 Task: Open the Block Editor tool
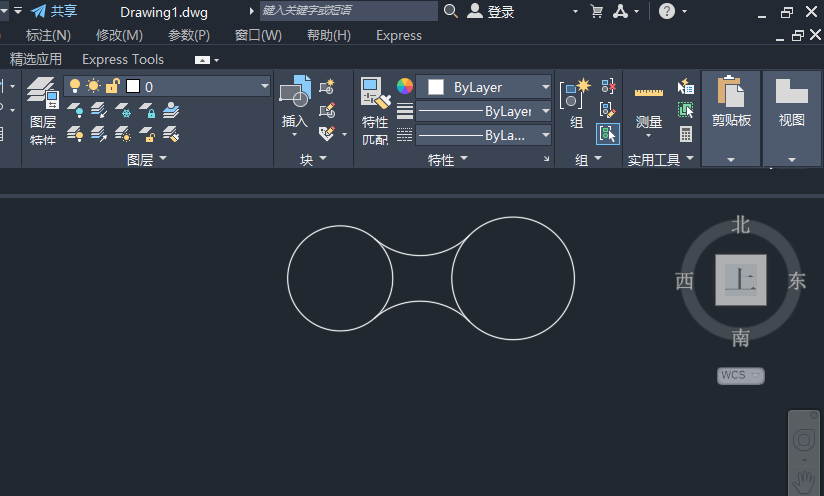(327, 110)
